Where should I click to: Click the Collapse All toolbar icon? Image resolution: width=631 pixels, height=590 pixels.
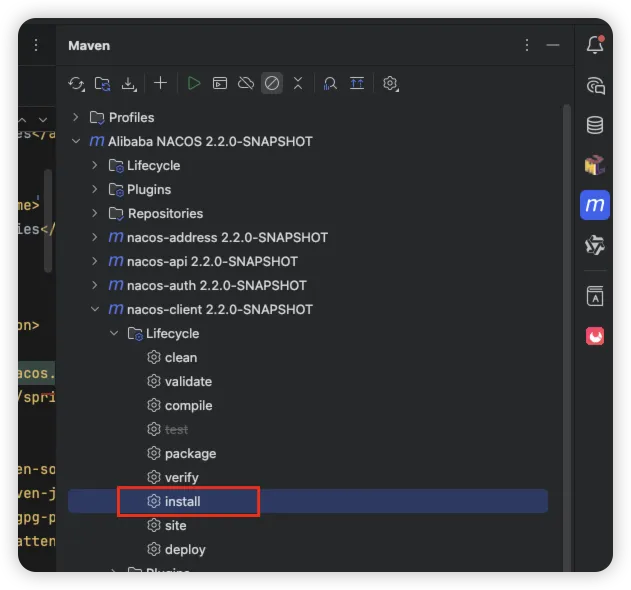point(297,84)
